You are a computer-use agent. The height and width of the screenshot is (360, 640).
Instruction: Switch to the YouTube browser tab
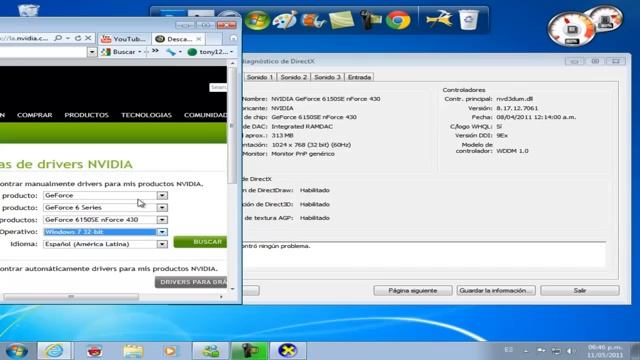point(124,39)
